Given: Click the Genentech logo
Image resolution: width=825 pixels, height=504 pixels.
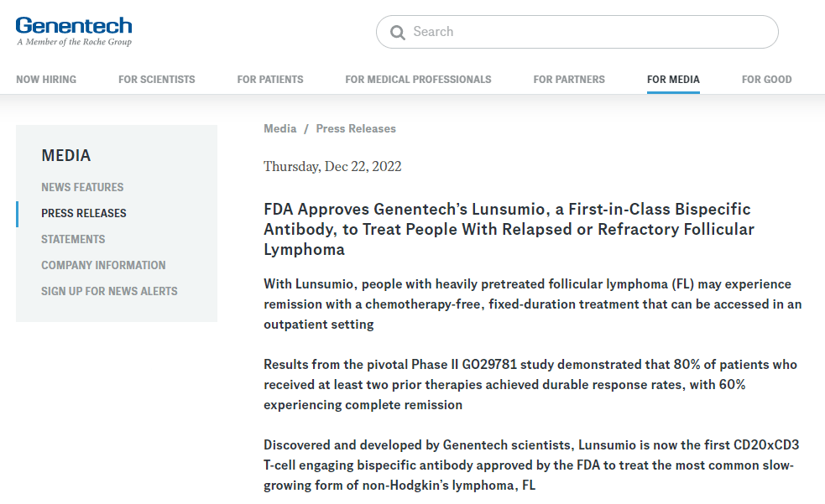Looking at the screenshot, I should click(x=74, y=31).
